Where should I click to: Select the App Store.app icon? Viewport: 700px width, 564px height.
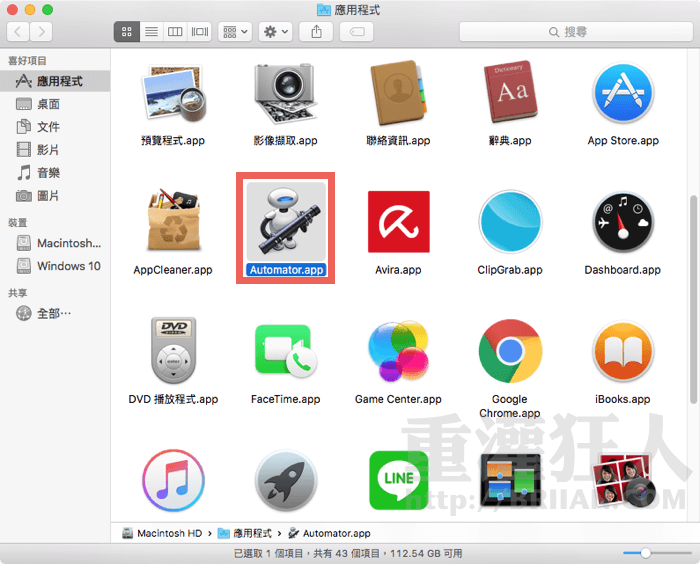(x=623, y=93)
